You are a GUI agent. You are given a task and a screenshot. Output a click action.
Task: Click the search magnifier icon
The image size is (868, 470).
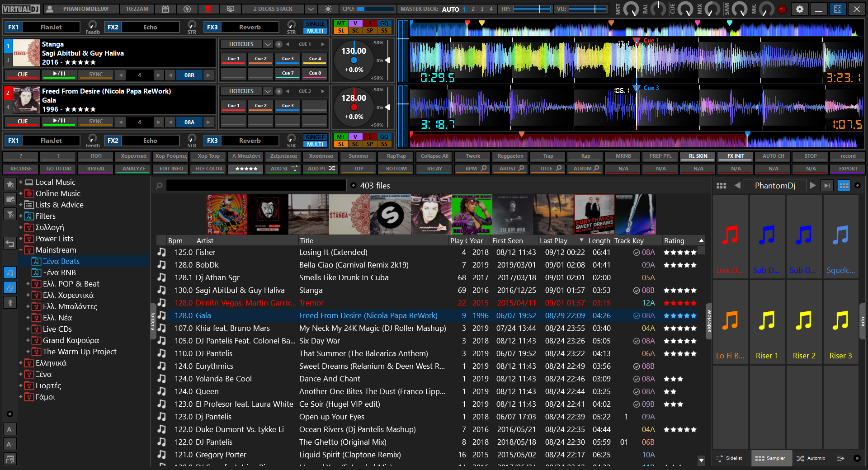click(159, 186)
